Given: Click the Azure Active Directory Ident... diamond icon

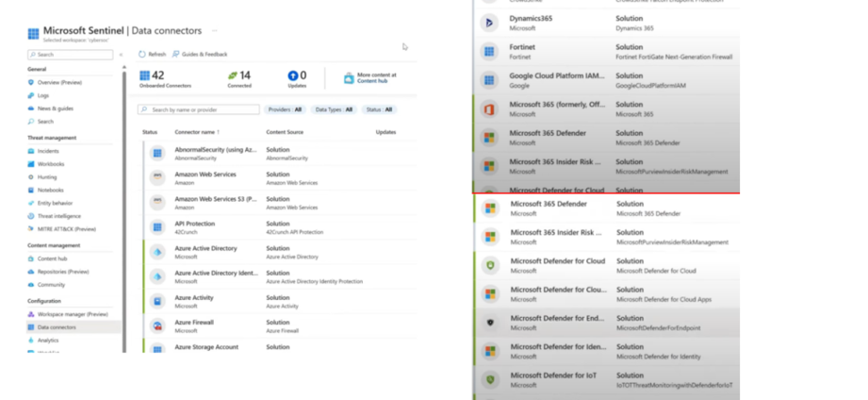Looking at the screenshot, I should (157, 276).
